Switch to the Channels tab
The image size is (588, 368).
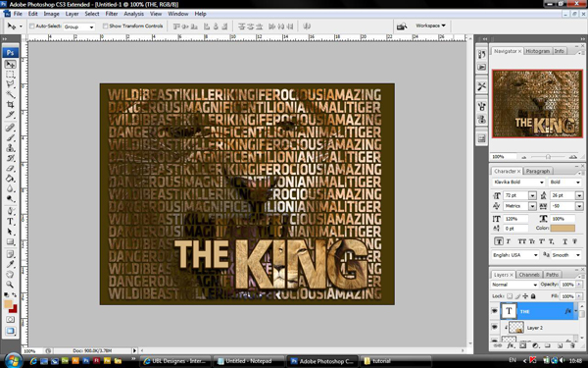coord(529,275)
